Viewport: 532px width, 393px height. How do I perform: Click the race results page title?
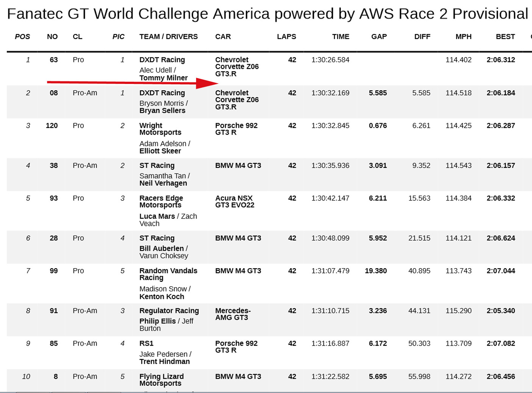tap(267, 14)
